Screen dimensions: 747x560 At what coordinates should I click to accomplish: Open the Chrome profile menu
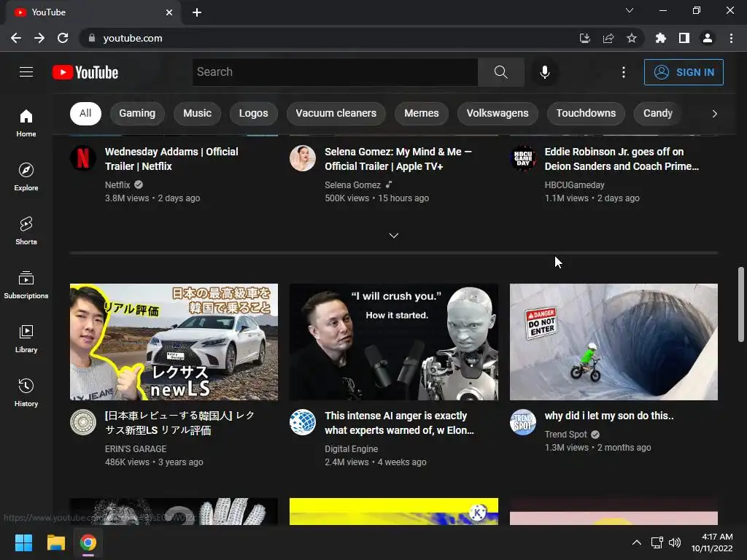click(x=708, y=38)
